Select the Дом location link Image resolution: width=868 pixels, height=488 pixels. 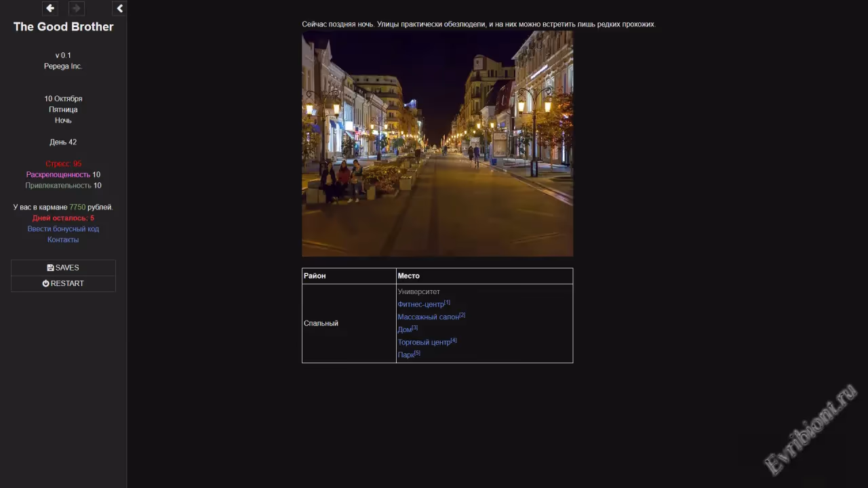click(405, 329)
